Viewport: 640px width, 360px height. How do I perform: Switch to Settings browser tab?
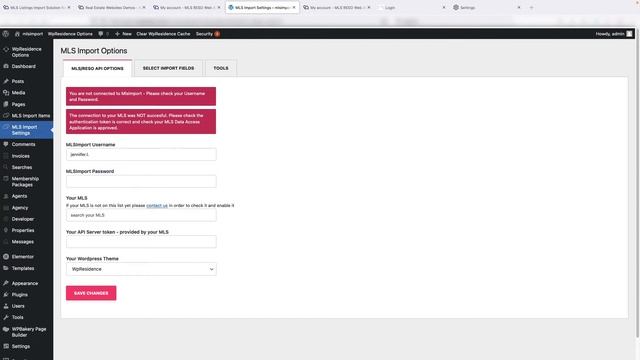tap(487, 7)
